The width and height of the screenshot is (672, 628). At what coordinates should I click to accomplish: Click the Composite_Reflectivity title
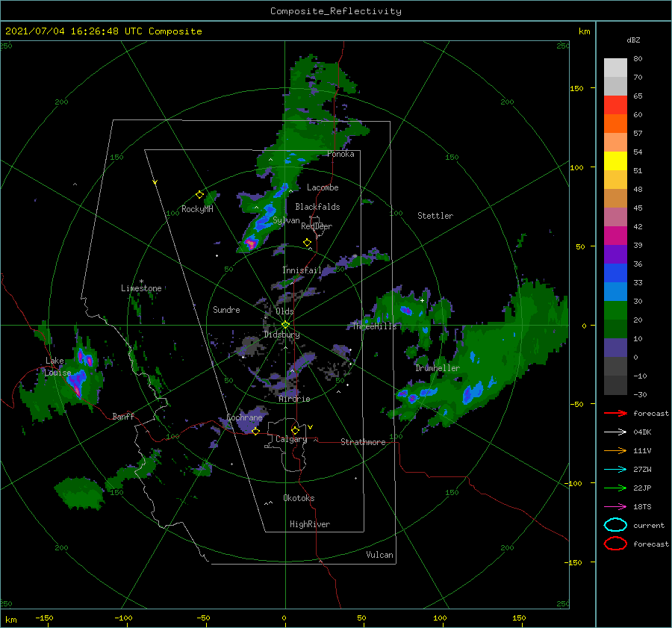tap(336, 11)
